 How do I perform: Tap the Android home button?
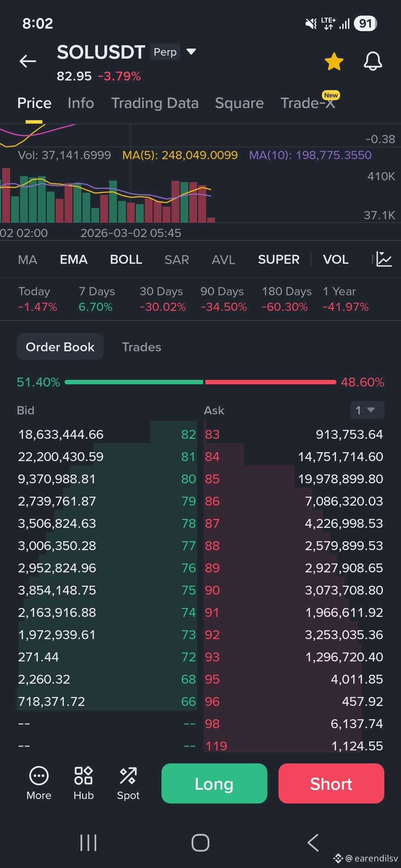pyautogui.click(x=200, y=843)
